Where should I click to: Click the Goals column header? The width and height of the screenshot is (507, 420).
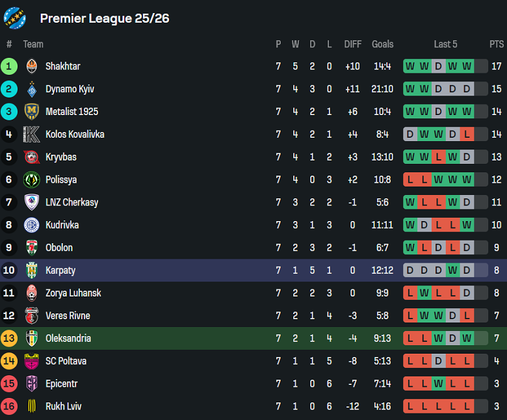click(382, 44)
